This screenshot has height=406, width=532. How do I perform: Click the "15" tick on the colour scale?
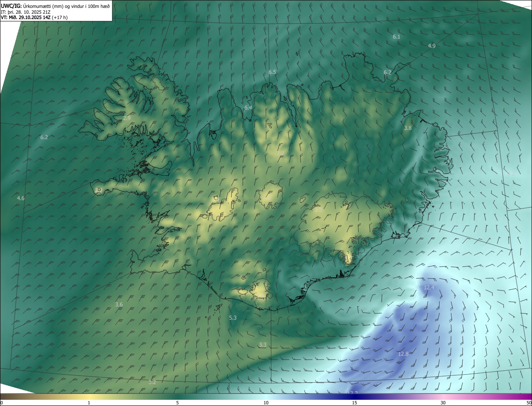[355, 403]
